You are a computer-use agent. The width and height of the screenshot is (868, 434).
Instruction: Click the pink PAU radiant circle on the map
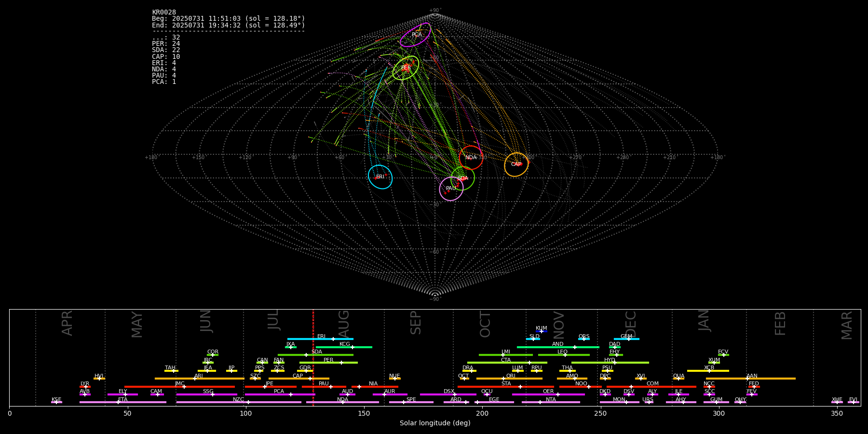(451, 189)
